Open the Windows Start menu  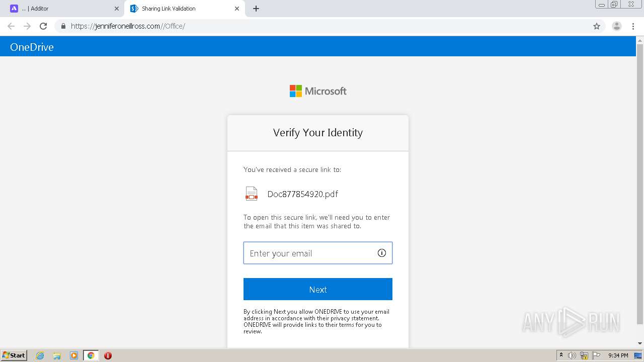(14, 355)
